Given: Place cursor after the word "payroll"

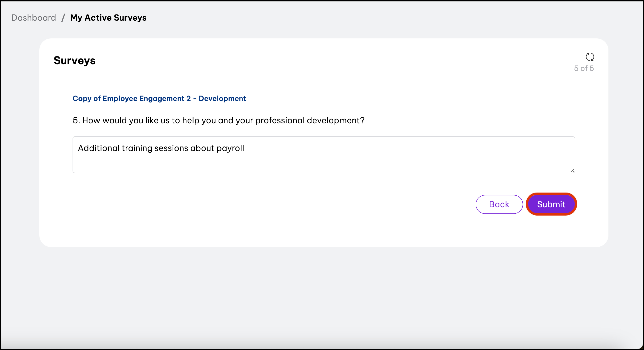Looking at the screenshot, I should 244,148.
